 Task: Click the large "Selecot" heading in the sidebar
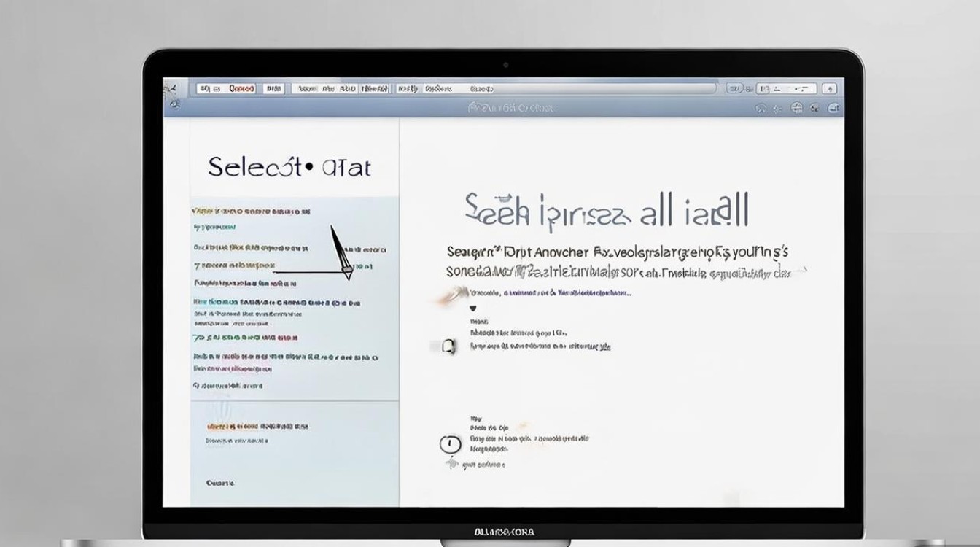(289, 167)
